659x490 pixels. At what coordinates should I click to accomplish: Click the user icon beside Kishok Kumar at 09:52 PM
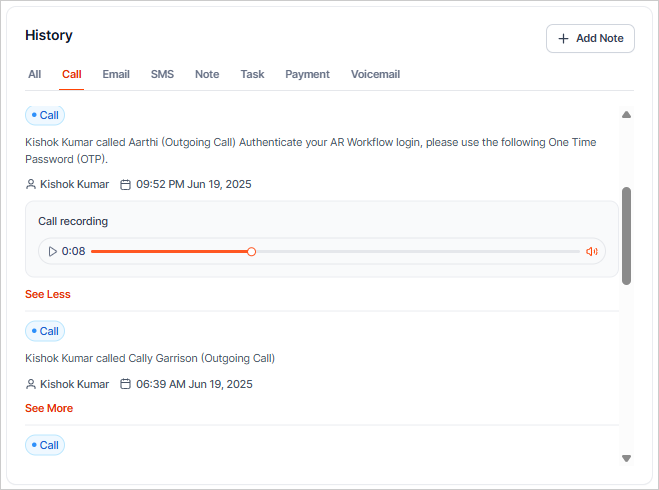(31, 184)
